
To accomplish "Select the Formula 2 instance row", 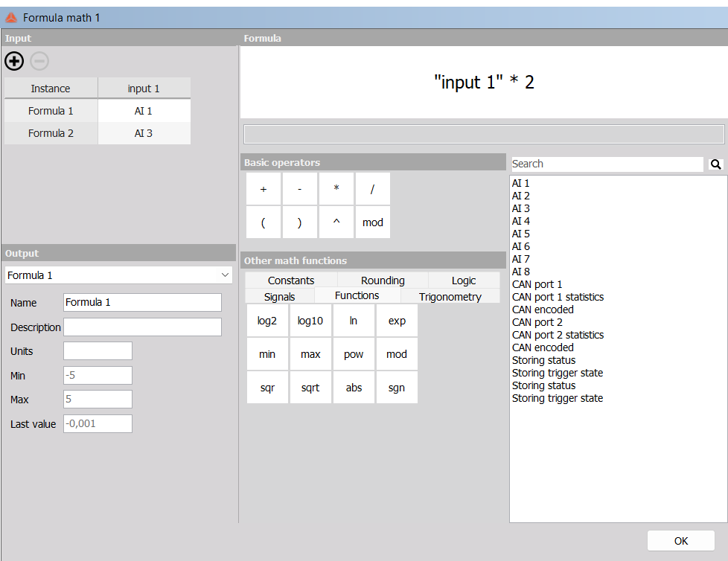I will pyautogui.click(x=51, y=133).
